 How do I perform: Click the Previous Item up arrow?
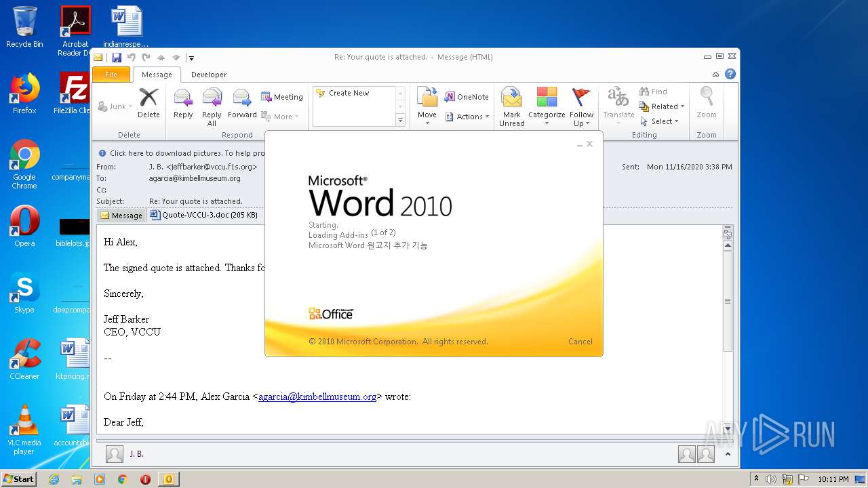coord(161,58)
